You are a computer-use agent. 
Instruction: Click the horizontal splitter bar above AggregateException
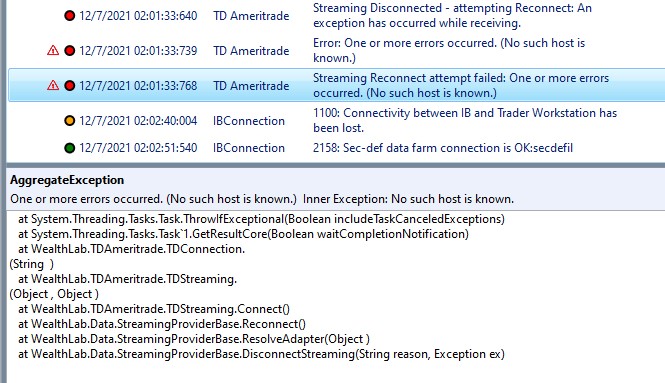click(335, 166)
